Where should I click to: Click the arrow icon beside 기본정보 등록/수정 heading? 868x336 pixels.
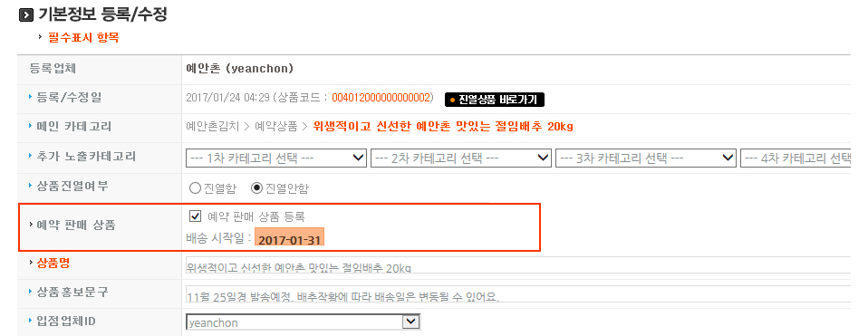[25, 15]
